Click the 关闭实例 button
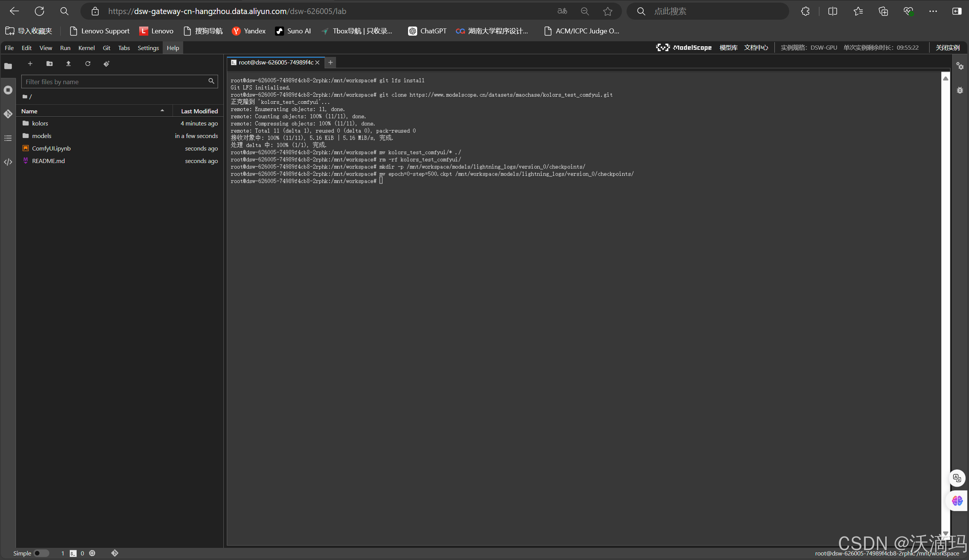This screenshot has width=969, height=560. tap(947, 48)
